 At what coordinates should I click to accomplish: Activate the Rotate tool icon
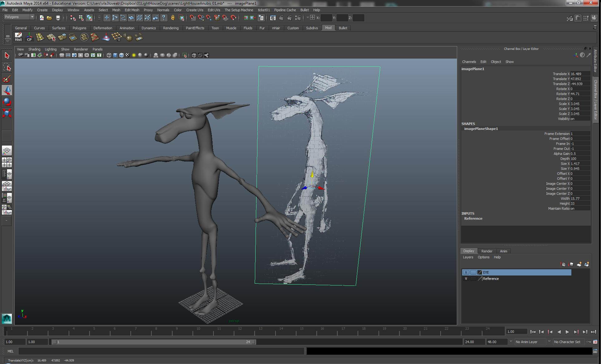coord(7,102)
